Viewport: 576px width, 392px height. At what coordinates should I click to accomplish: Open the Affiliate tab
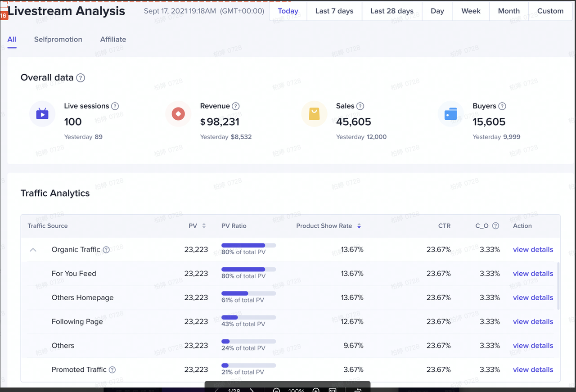(113, 40)
